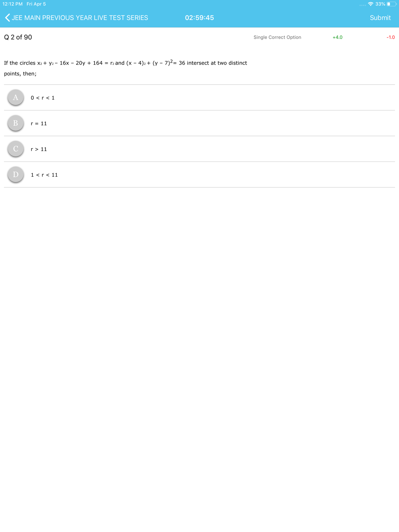Choose answer text r = 11
The image size is (399, 532).
tap(39, 124)
